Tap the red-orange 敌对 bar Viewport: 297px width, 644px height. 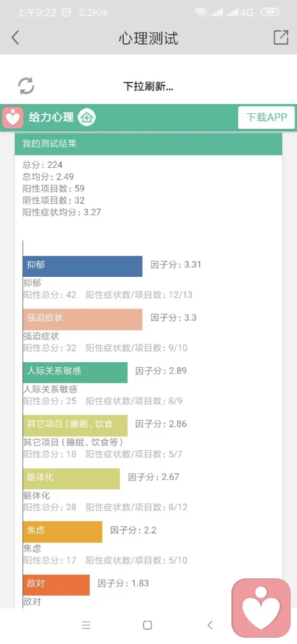(x=56, y=585)
